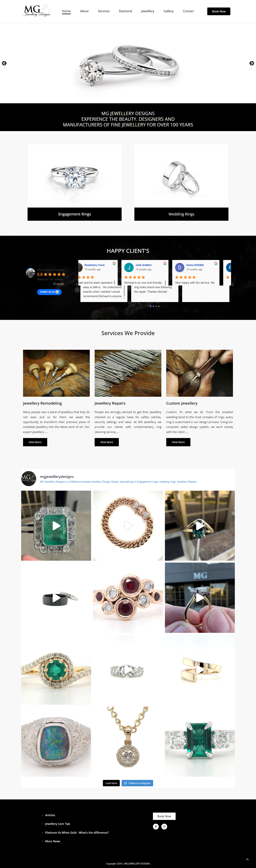Click the hero slider previous arrow
The height and width of the screenshot is (868, 256).
point(4,63)
